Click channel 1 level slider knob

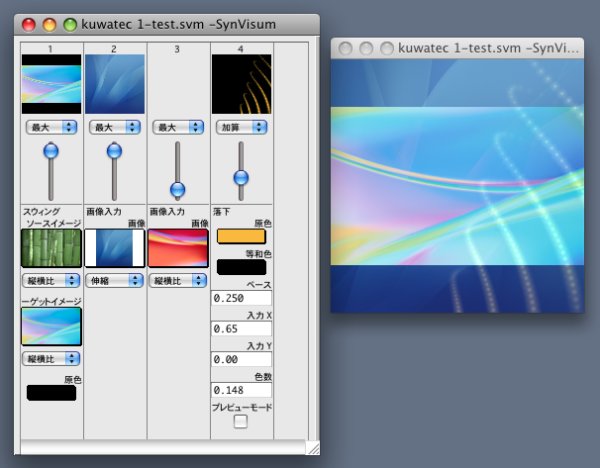click(x=51, y=151)
